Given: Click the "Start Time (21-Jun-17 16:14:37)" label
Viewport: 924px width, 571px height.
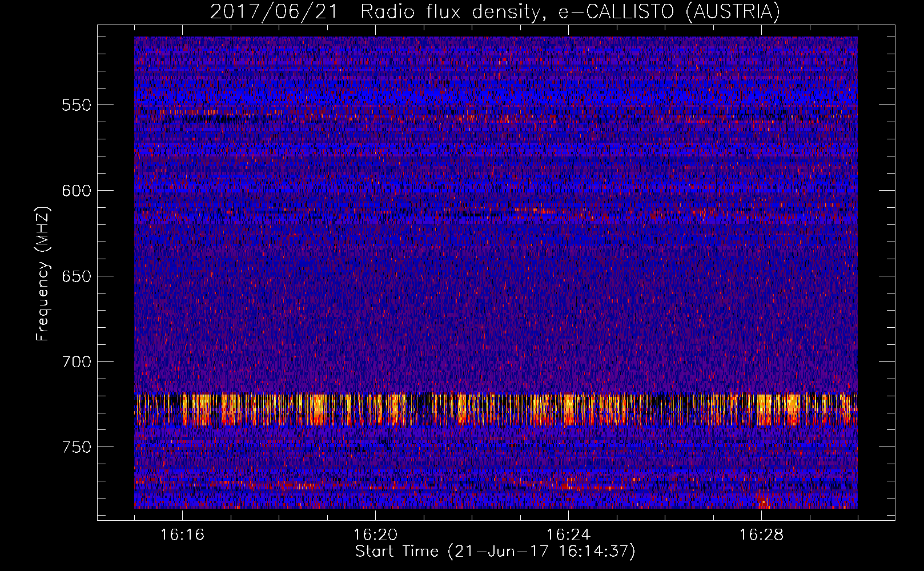Looking at the screenshot, I should click(x=495, y=552).
